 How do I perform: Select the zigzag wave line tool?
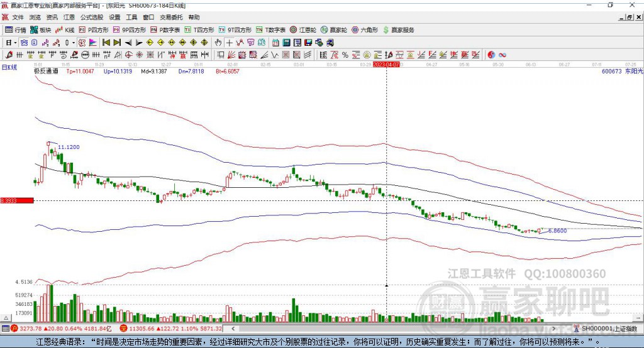(275, 55)
